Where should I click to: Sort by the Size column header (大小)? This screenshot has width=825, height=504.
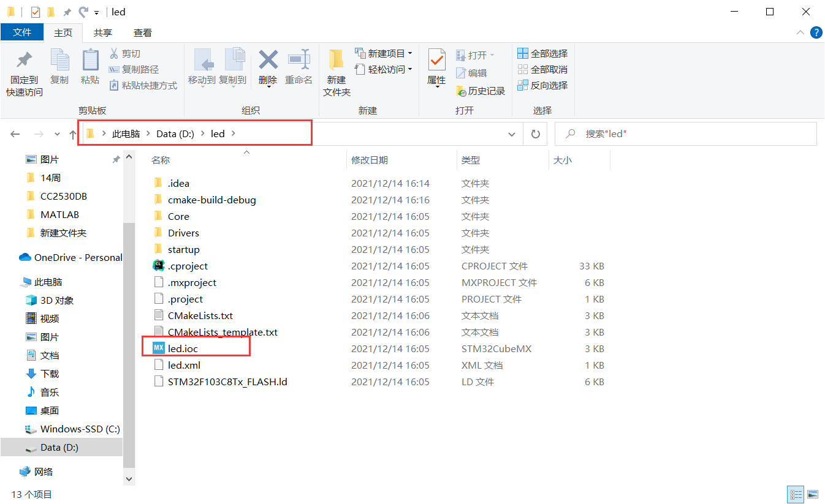tap(563, 160)
